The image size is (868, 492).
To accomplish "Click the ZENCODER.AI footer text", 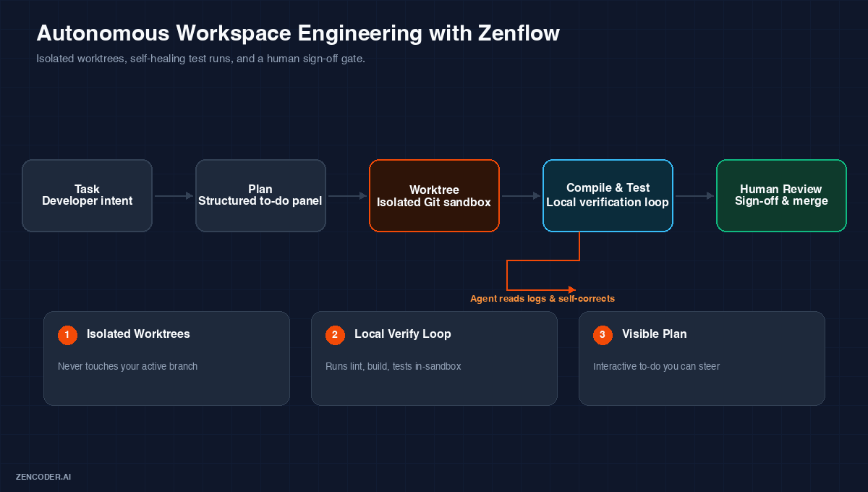I will click(x=43, y=477).
